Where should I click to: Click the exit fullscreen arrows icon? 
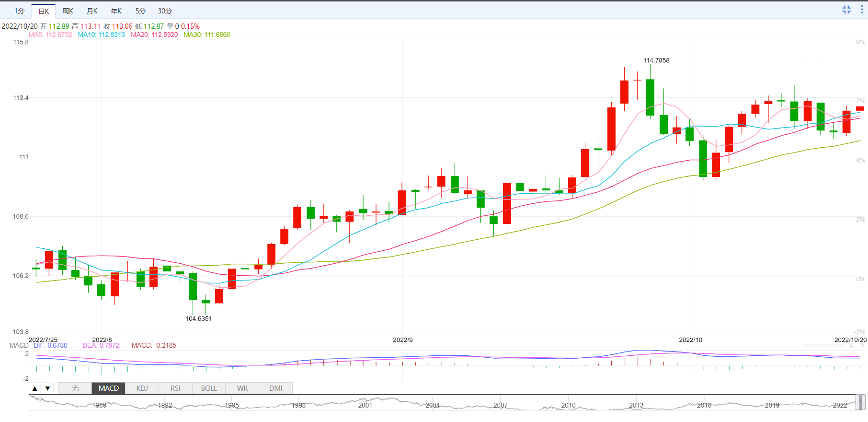click(x=846, y=10)
